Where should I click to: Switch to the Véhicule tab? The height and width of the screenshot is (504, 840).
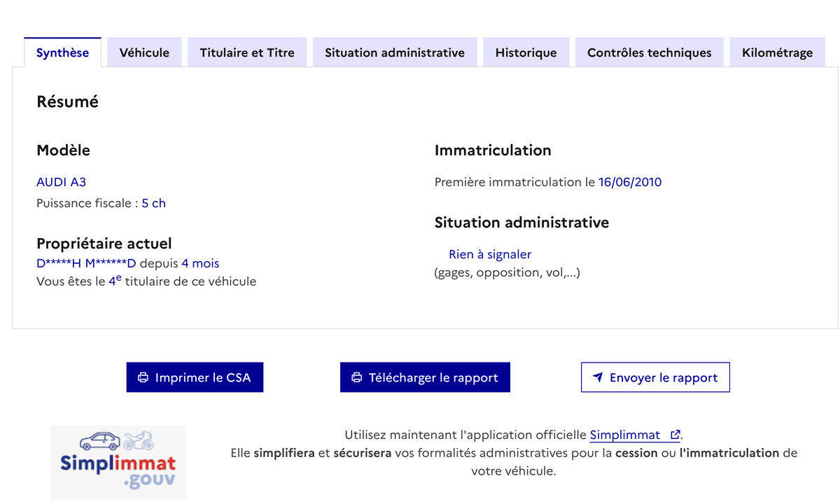[144, 52]
